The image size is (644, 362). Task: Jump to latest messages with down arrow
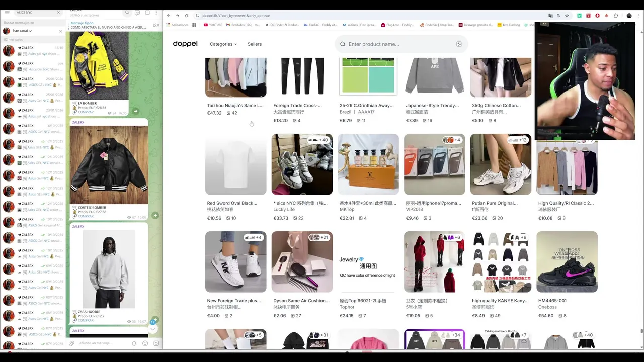[152, 328]
